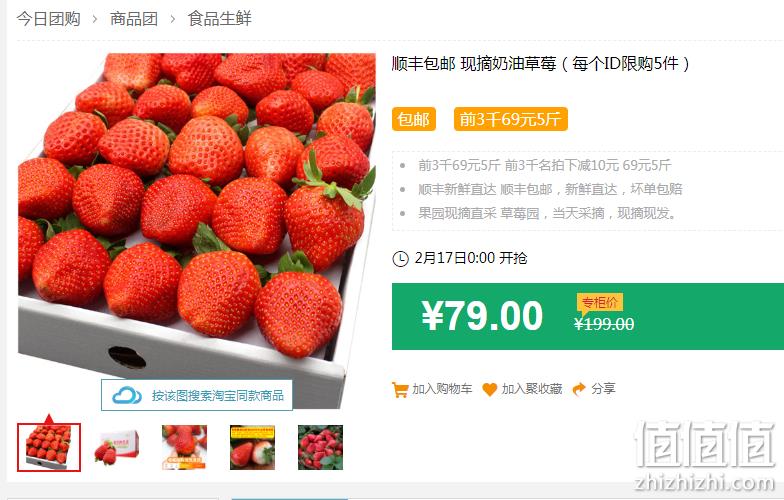Click the share arrow icon

(x=578, y=389)
